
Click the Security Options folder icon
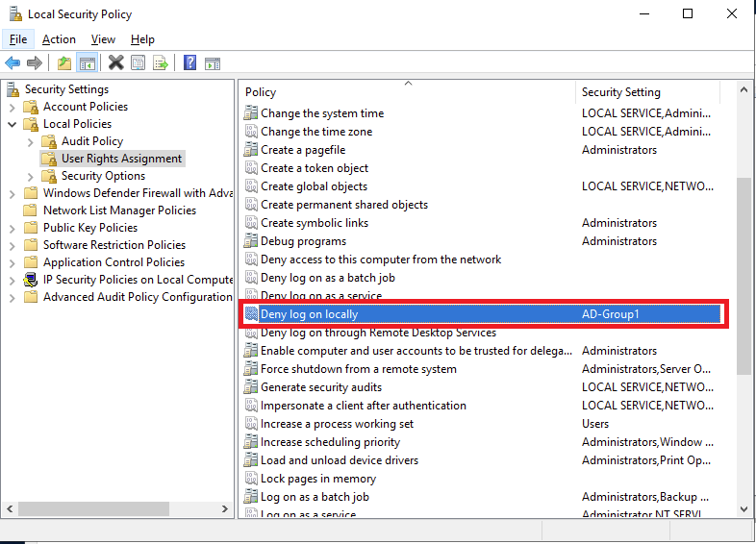(49, 176)
